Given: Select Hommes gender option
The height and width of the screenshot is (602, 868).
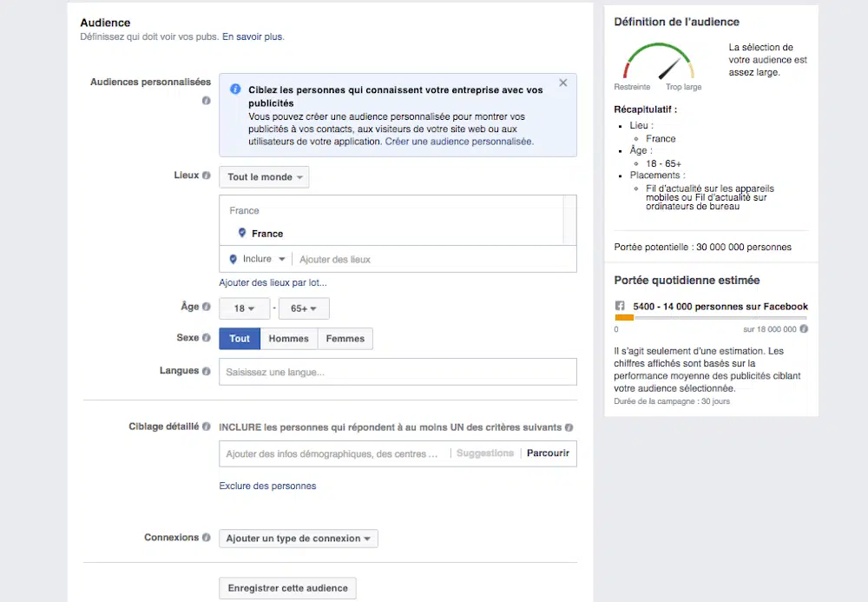Looking at the screenshot, I should point(288,339).
